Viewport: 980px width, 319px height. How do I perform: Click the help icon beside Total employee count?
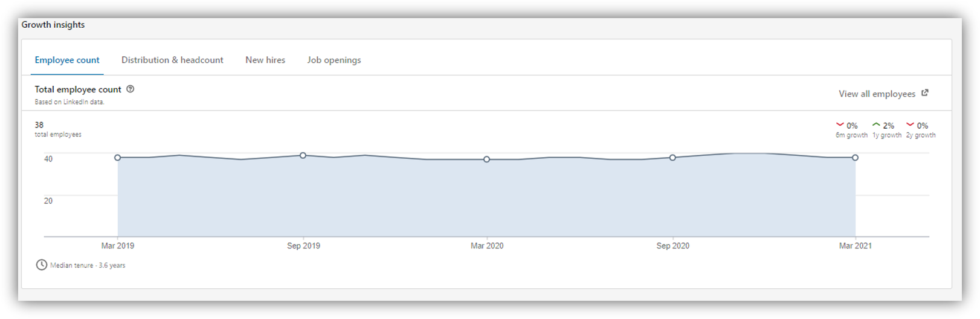[130, 89]
